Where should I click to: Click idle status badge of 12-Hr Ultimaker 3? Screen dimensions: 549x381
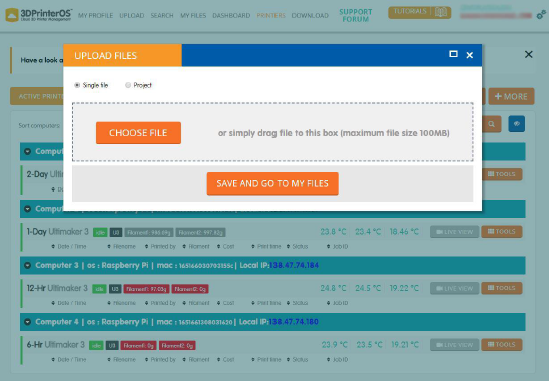[99, 289]
